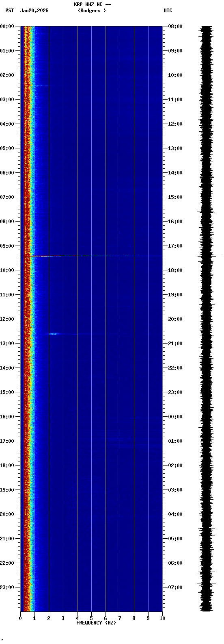
Task: Click the 02:00 UTC time label
Action: pos(175,466)
